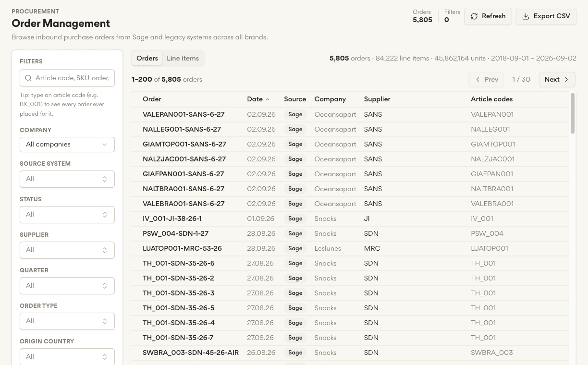
Task: Click article code NALZJAC001
Action: tap(492, 159)
